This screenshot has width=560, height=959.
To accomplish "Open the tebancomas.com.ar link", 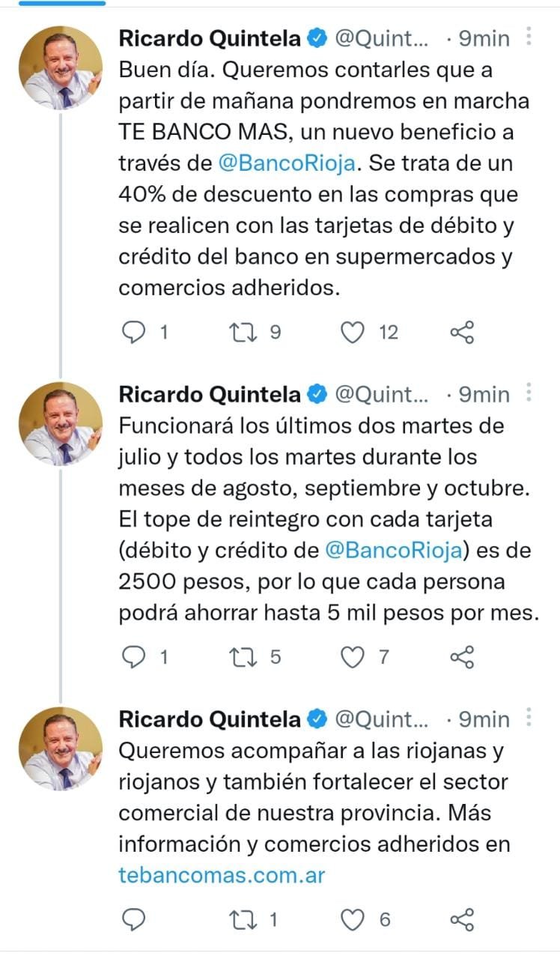I will click(x=222, y=874).
